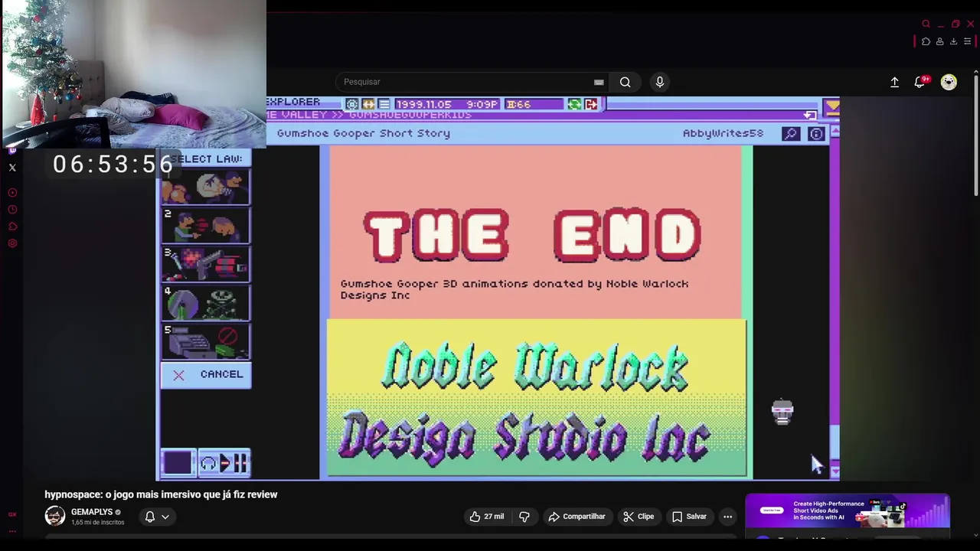Open the HypnOS list menu icon

(384, 104)
